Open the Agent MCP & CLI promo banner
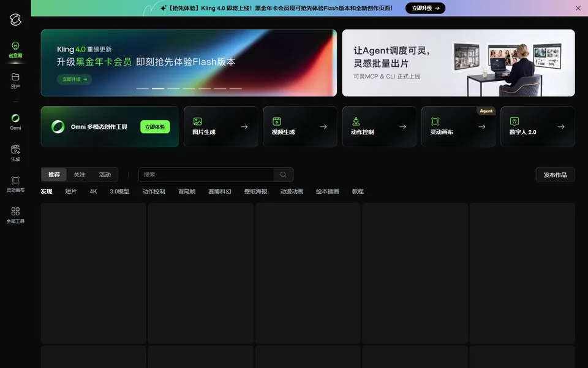 pyautogui.click(x=458, y=63)
